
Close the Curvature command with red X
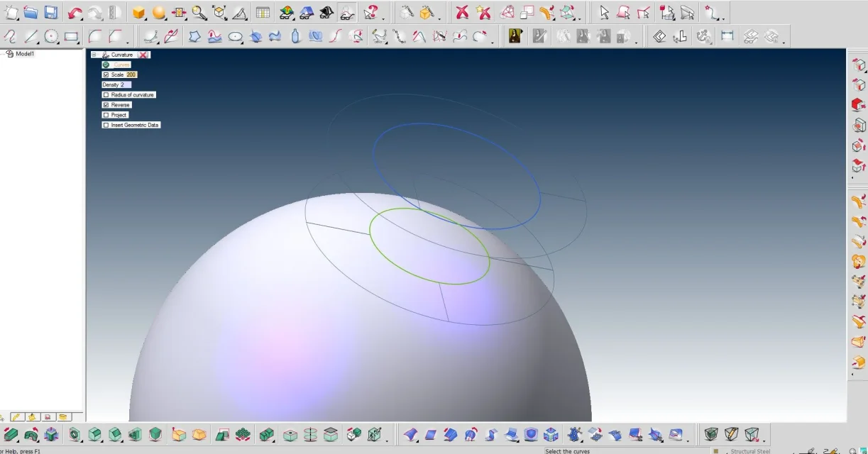point(143,55)
